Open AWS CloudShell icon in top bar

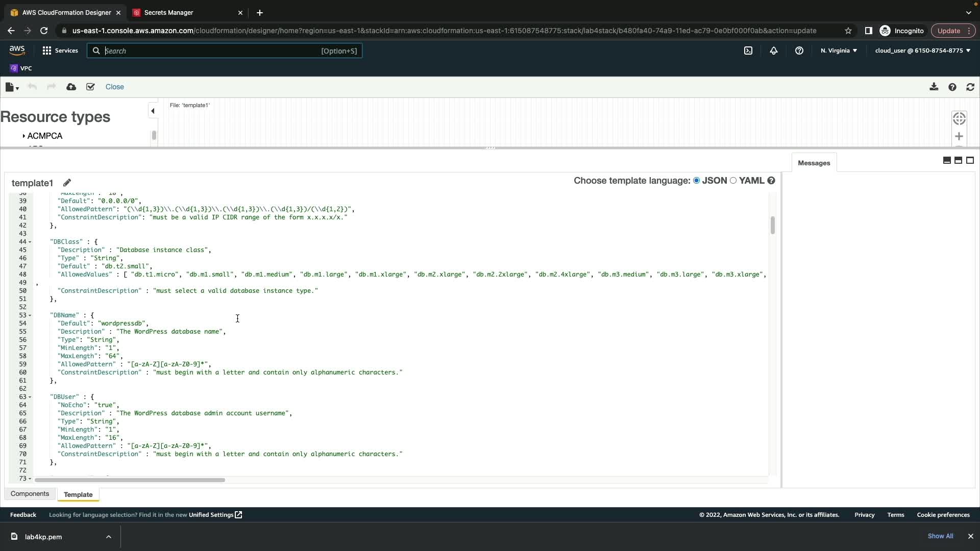(x=748, y=51)
